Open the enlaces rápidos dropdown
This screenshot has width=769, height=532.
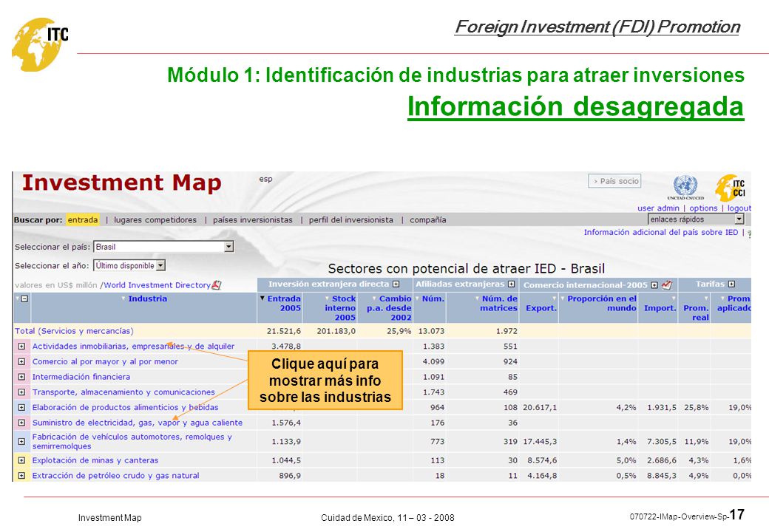[696, 219]
